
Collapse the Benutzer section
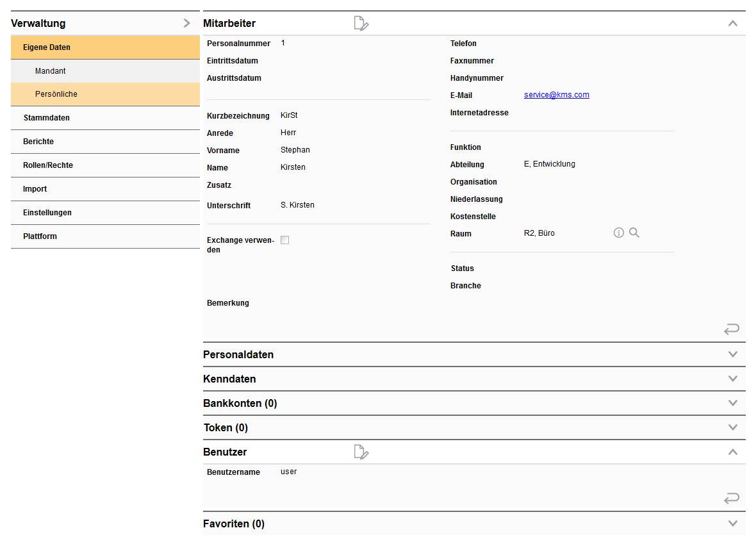click(x=733, y=452)
